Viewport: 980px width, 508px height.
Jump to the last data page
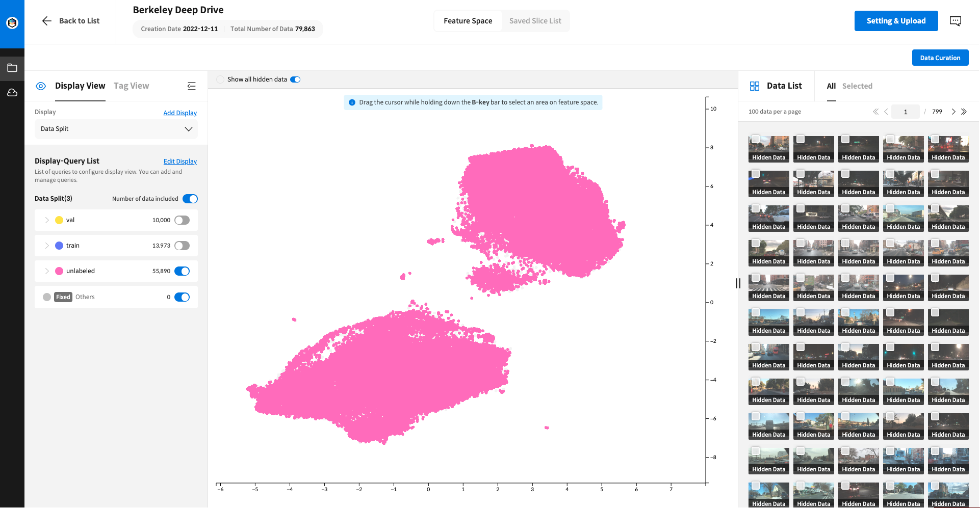pyautogui.click(x=964, y=112)
